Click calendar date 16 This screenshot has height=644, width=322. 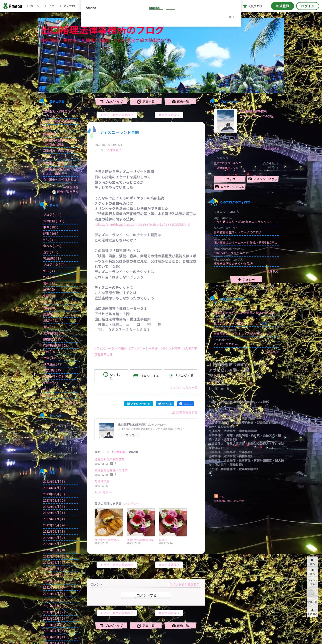coord(70,448)
